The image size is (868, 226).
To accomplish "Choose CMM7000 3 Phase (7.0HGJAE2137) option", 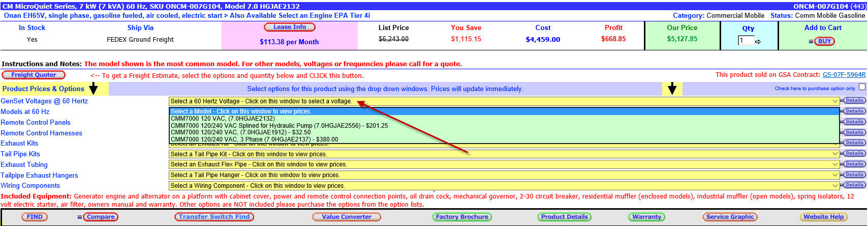I will pos(255,139).
